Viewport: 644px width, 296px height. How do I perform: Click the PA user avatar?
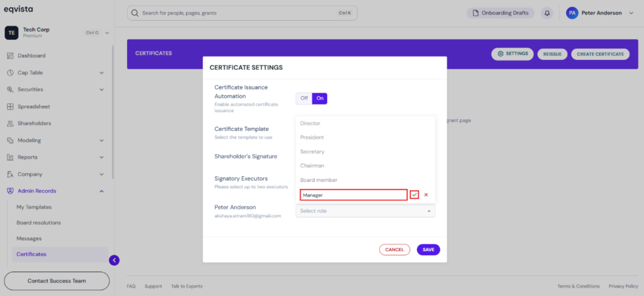(x=572, y=13)
